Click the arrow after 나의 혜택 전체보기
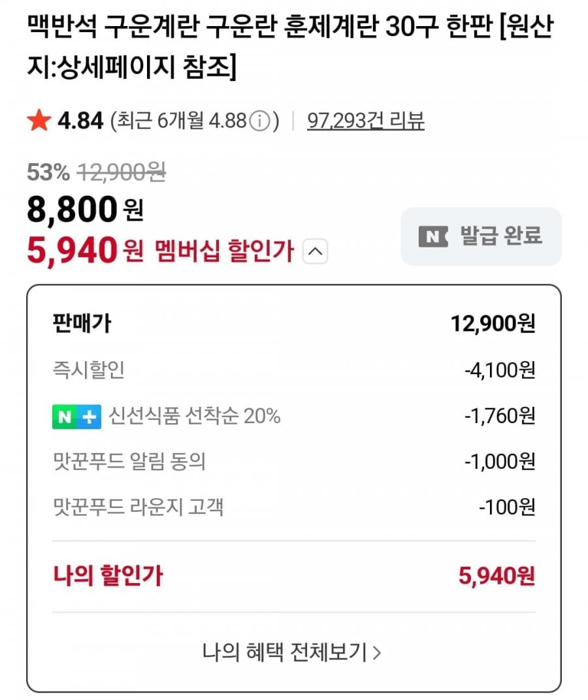 pyautogui.click(x=376, y=652)
